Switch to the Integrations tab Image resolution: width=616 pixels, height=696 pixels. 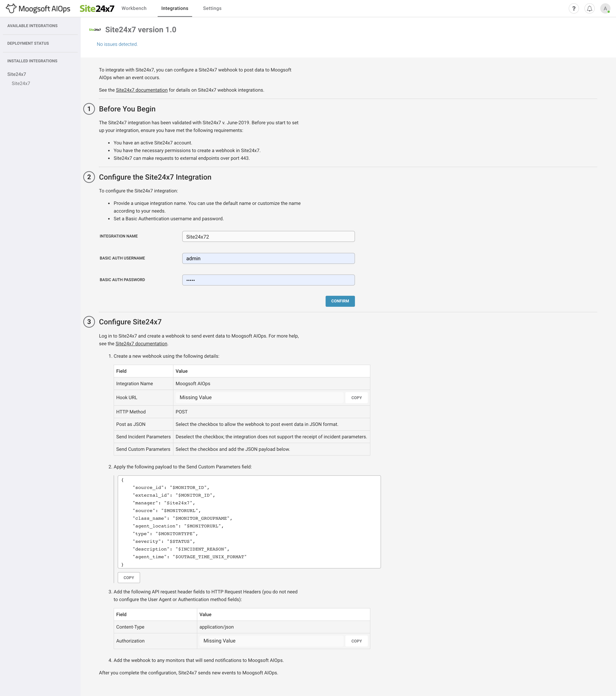point(175,8)
